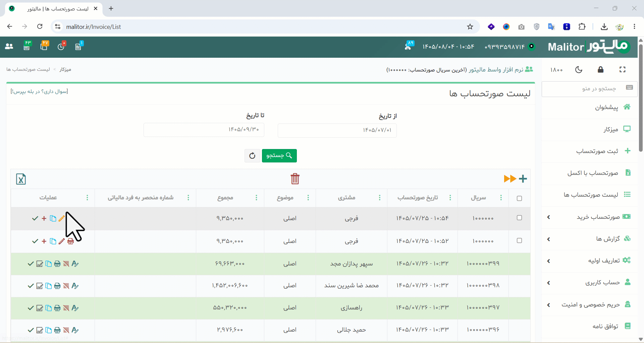644x343 pixels.
Task: Approve the 10:54 invoice with the checkmark
Action: 35,218
